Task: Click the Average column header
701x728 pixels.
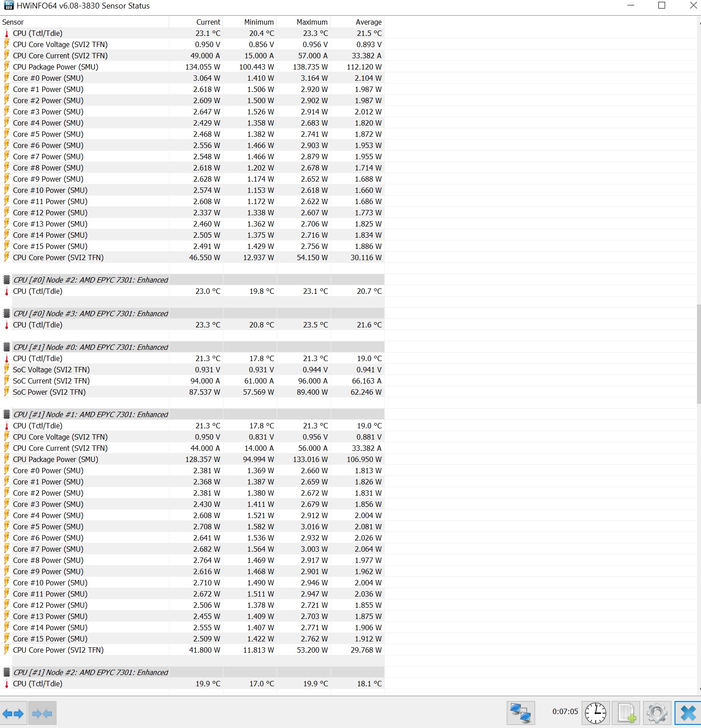Action: pyautogui.click(x=357, y=22)
